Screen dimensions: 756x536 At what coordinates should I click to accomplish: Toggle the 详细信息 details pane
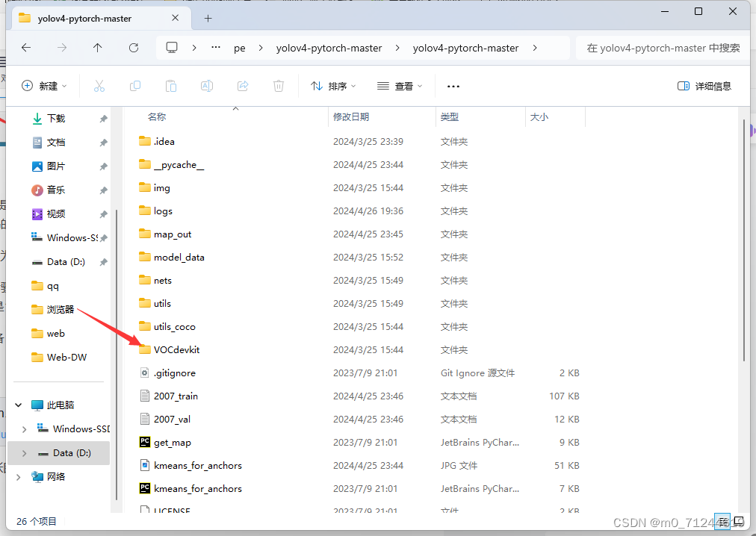(704, 87)
